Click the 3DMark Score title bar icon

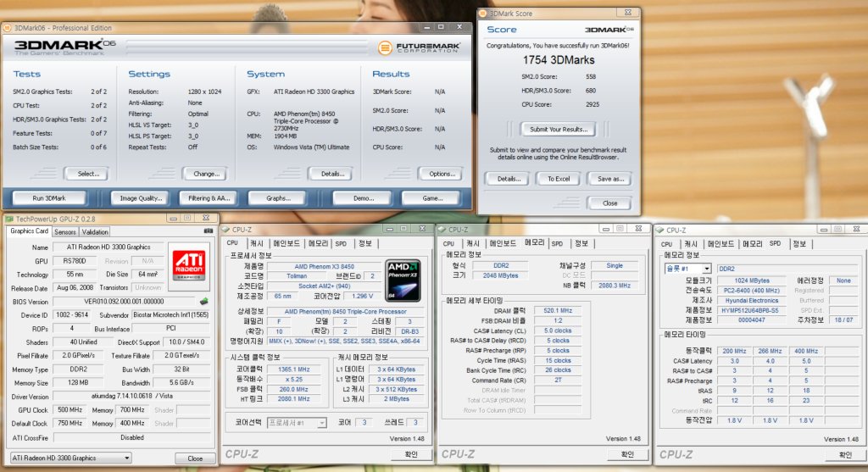coord(482,14)
